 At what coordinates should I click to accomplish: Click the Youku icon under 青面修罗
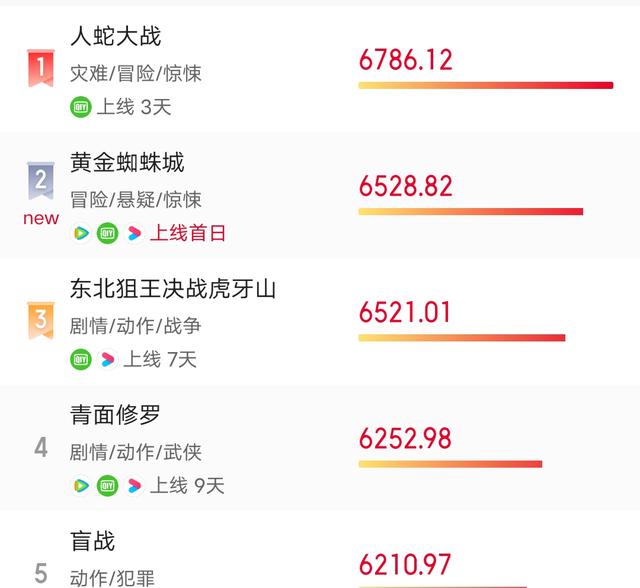[134, 485]
